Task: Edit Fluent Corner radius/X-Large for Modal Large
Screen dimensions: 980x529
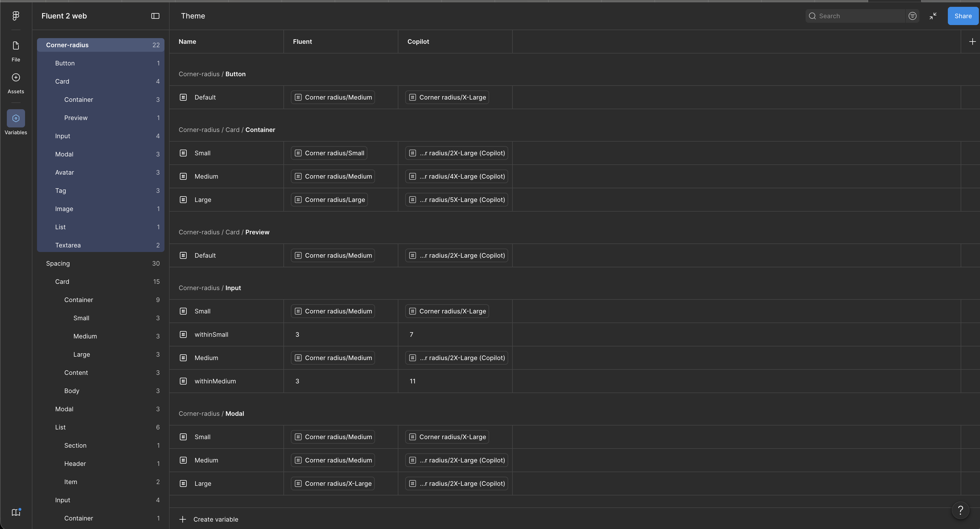Action: point(333,483)
